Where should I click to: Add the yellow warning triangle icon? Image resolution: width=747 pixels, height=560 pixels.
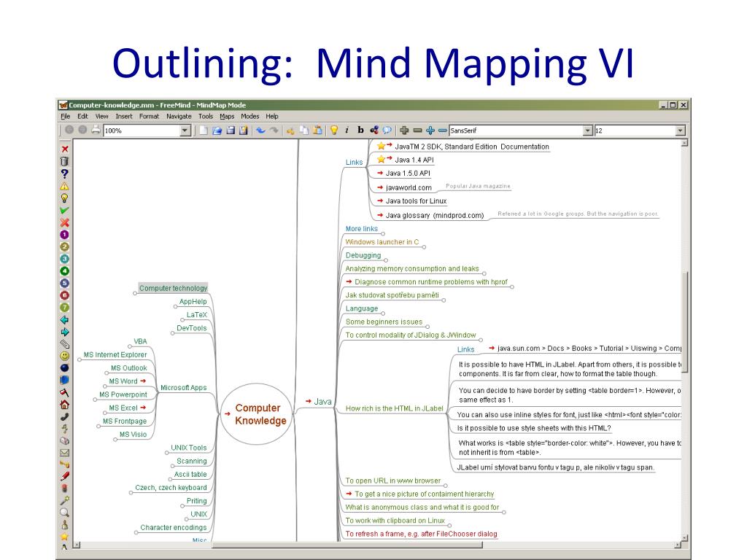65,186
